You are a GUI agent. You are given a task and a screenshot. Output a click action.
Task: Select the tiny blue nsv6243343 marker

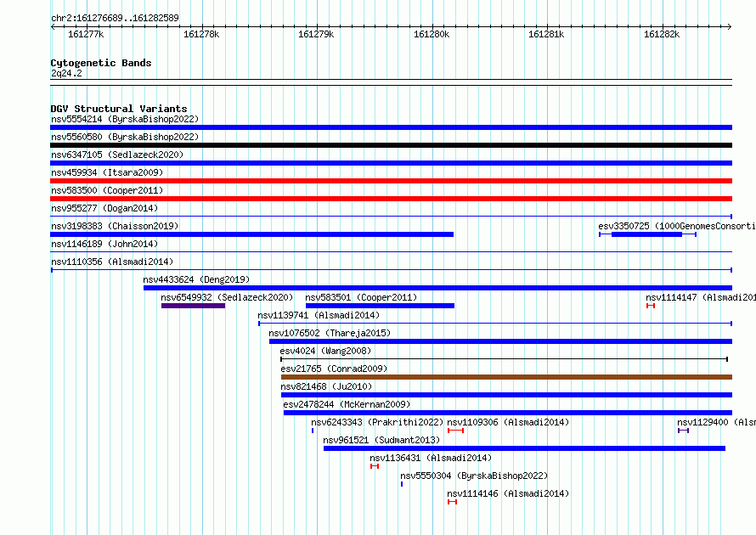coord(313,431)
